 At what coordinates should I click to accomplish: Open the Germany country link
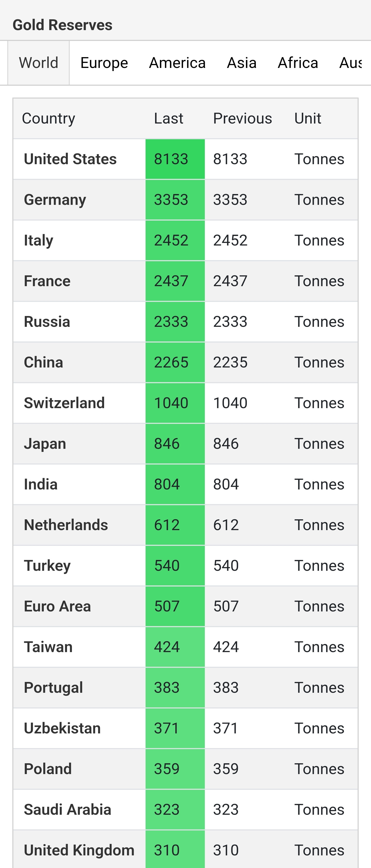pos(55,200)
